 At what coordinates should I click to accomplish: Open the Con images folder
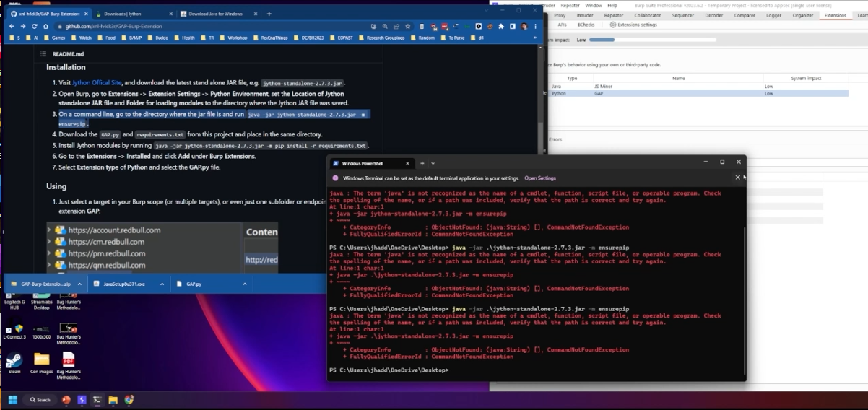(x=41, y=361)
